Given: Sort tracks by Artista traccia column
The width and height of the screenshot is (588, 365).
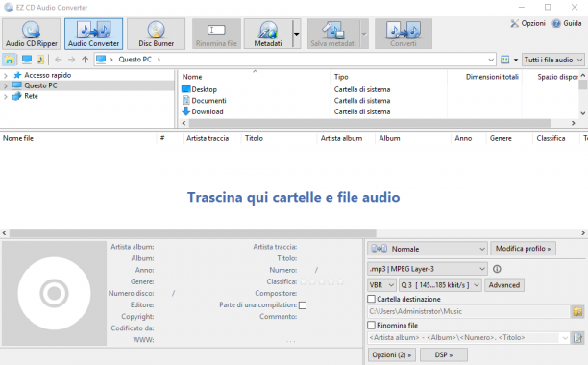Looking at the screenshot, I should [208, 138].
